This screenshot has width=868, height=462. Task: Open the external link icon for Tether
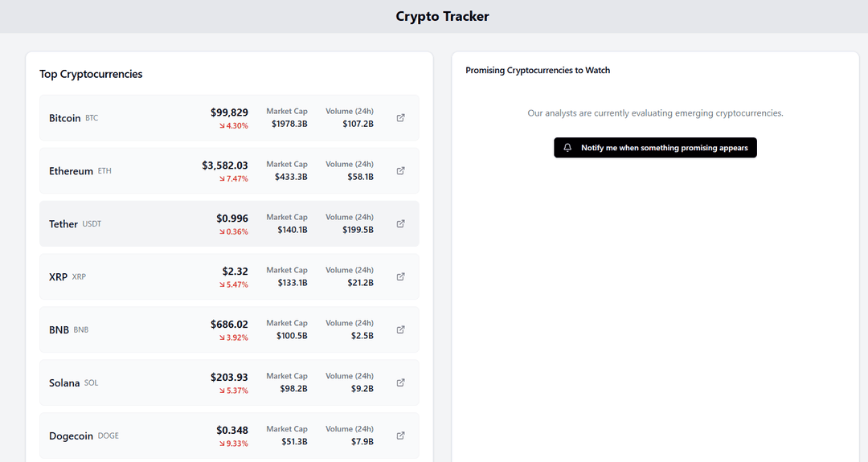401,224
